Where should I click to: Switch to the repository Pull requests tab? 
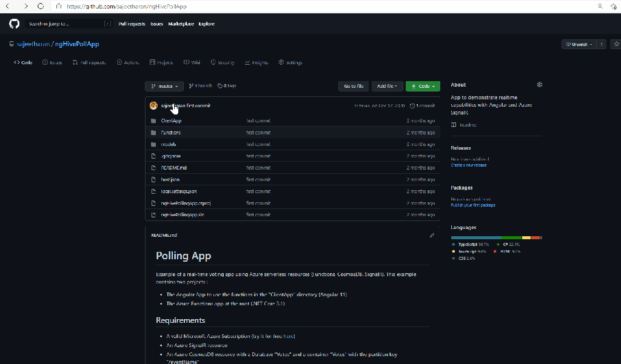pos(89,62)
